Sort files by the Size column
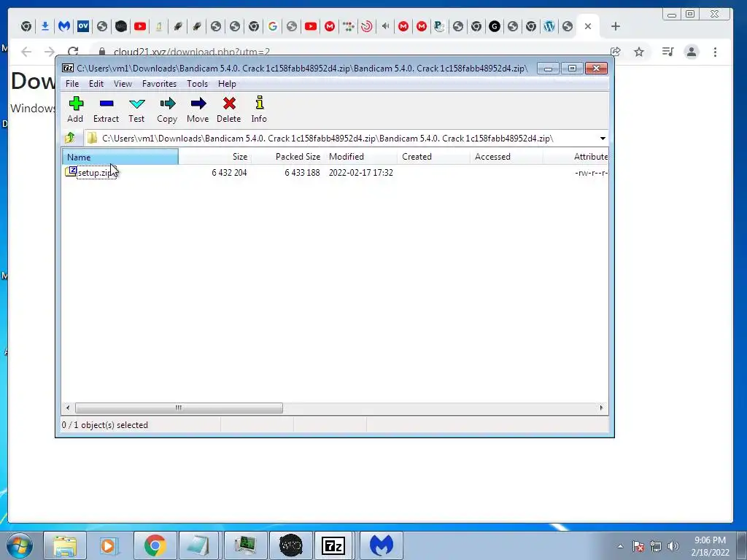The image size is (747, 560). (215, 157)
